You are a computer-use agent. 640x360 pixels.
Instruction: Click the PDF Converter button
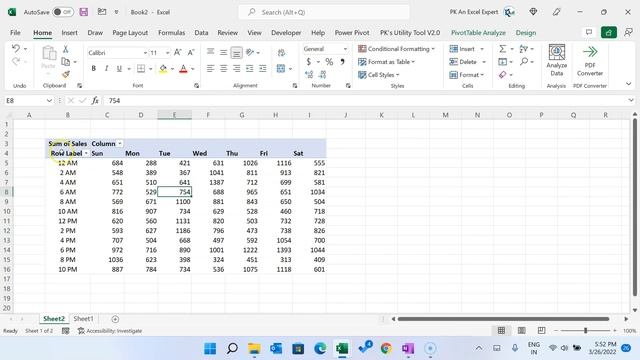point(590,60)
